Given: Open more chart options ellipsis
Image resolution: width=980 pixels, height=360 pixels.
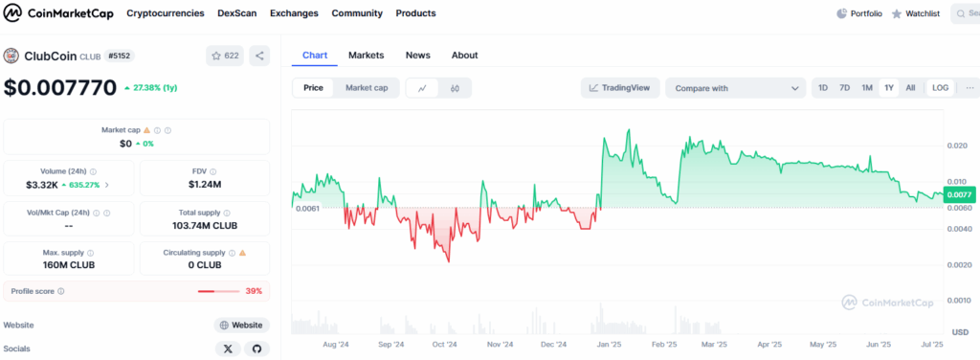Looking at the screenshot, I should (969, 88).
